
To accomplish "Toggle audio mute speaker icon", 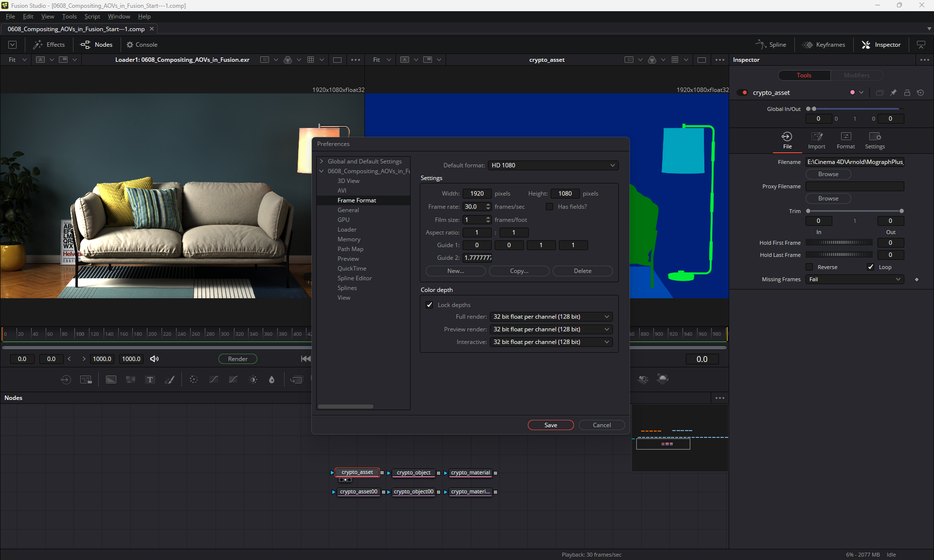I will pos(154,359).
